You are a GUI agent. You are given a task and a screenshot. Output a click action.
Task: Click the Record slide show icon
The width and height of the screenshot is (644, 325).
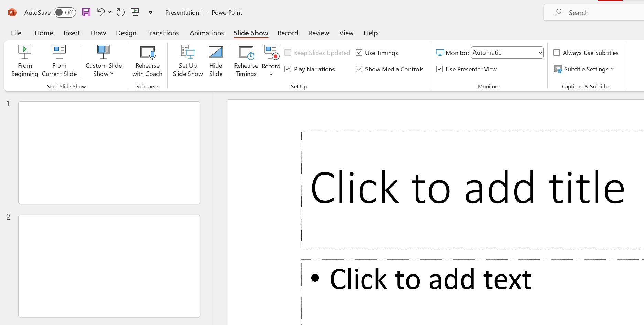pyautogui.click(x=271, y=53)
